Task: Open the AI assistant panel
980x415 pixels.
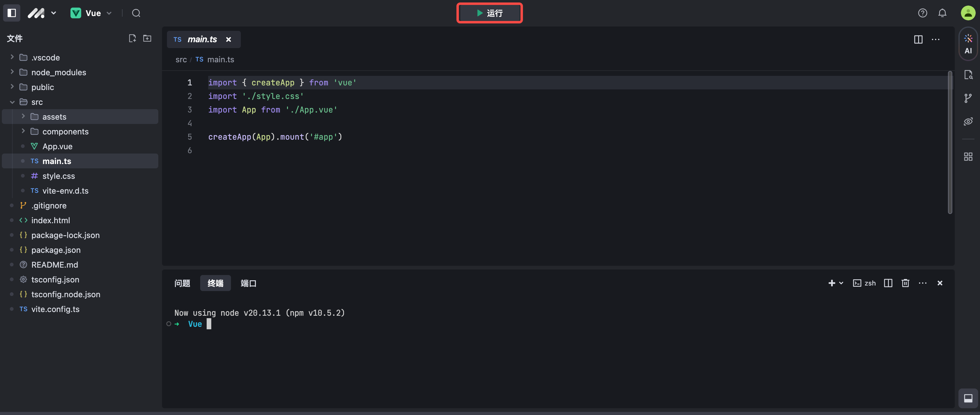Action: pyautogui.click(x=968, y=43)
